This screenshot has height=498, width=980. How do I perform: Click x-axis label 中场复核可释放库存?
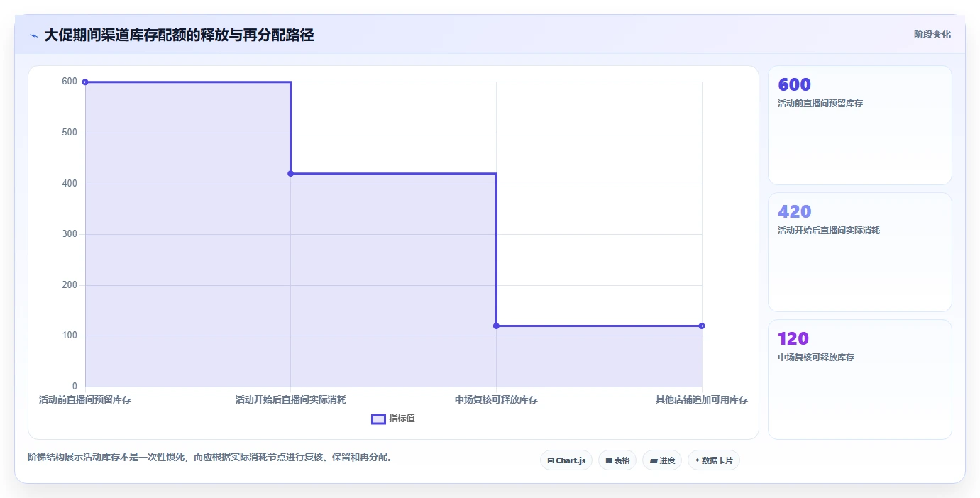496,400
